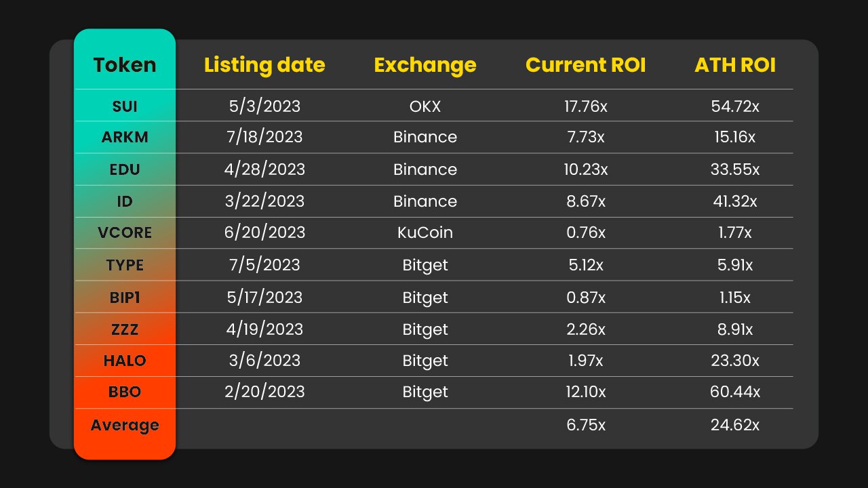Select the 7/18/2023 listing date
This screenshot has height=488, width=868.
tap(264, 138)
